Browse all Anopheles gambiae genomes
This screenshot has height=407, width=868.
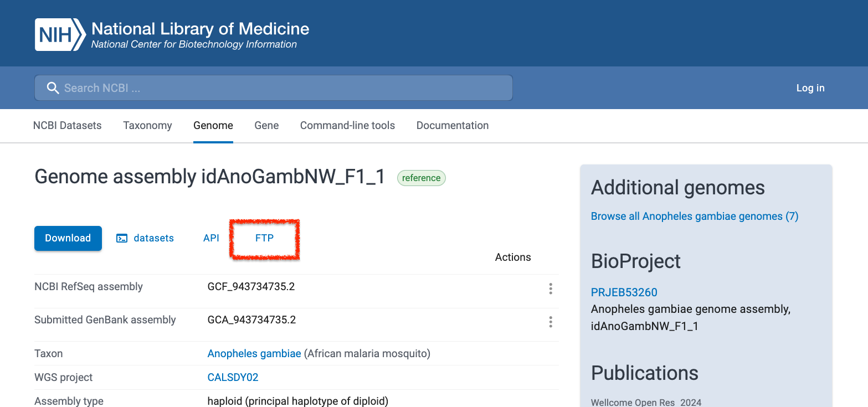[x=694, y=216]
